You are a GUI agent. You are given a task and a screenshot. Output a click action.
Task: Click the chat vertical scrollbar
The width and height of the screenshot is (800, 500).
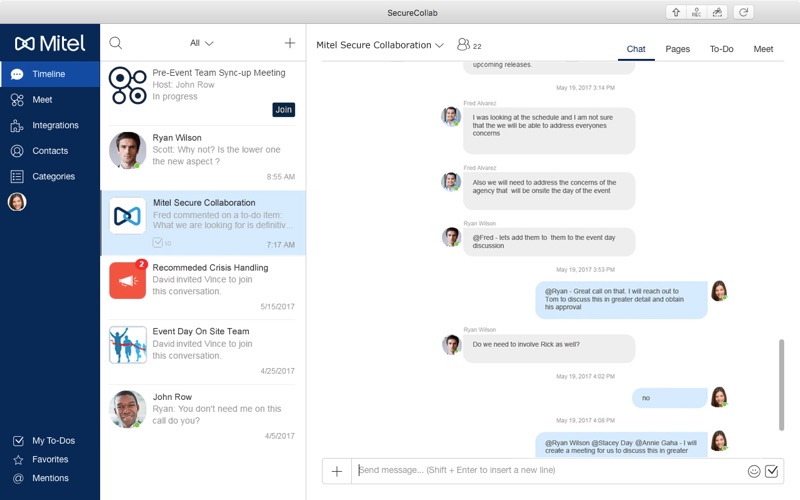coord(781,385)
